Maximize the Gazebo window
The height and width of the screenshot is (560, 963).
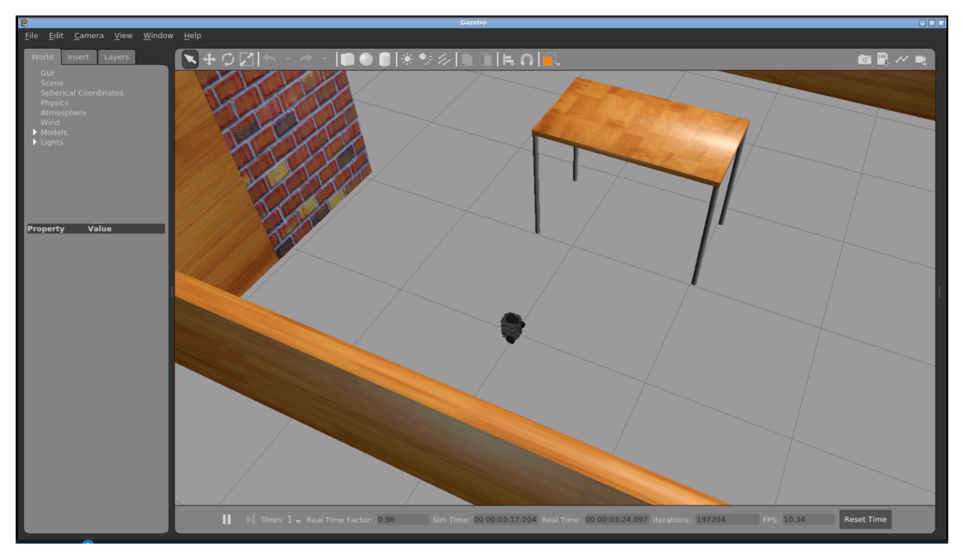(x=932, y=23)
